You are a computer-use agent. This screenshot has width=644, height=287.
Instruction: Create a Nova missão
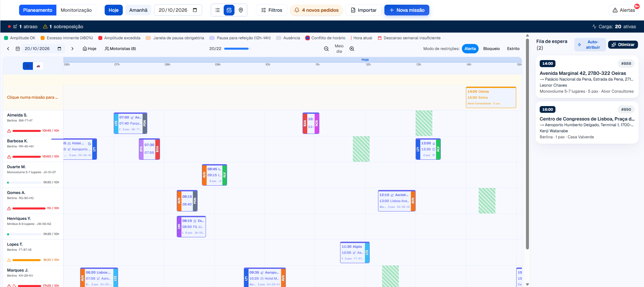pyautogui.click(x=407, y=10)
